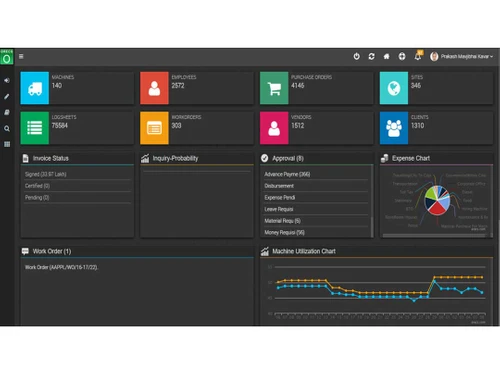Open Work Order AAPPL/WO/16-17/22 entry

pos(61,267)
